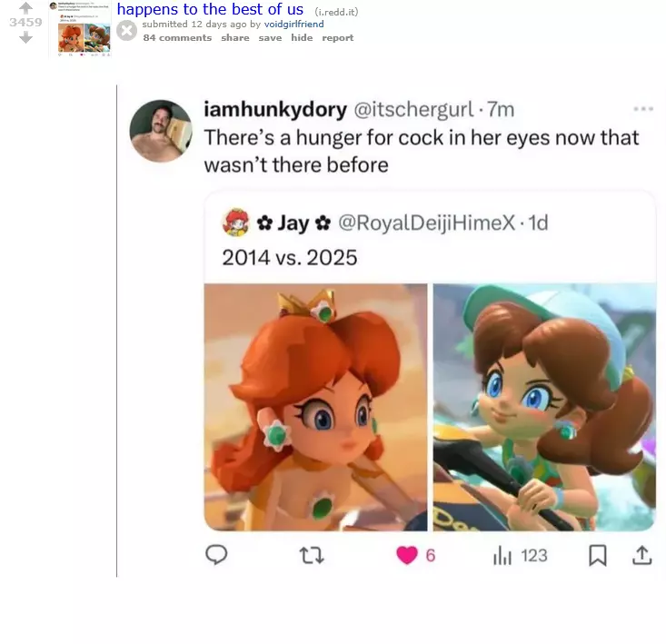This screenshot has height=644, width=666.
Task: View tweet analytics bar chart icon
Action: pyautogui.click(x=502, y=555)
